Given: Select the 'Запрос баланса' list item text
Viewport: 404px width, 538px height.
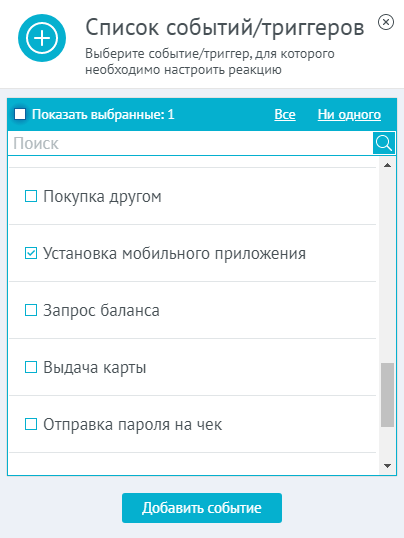Looking at the screenshot, I should pos(101,311).
